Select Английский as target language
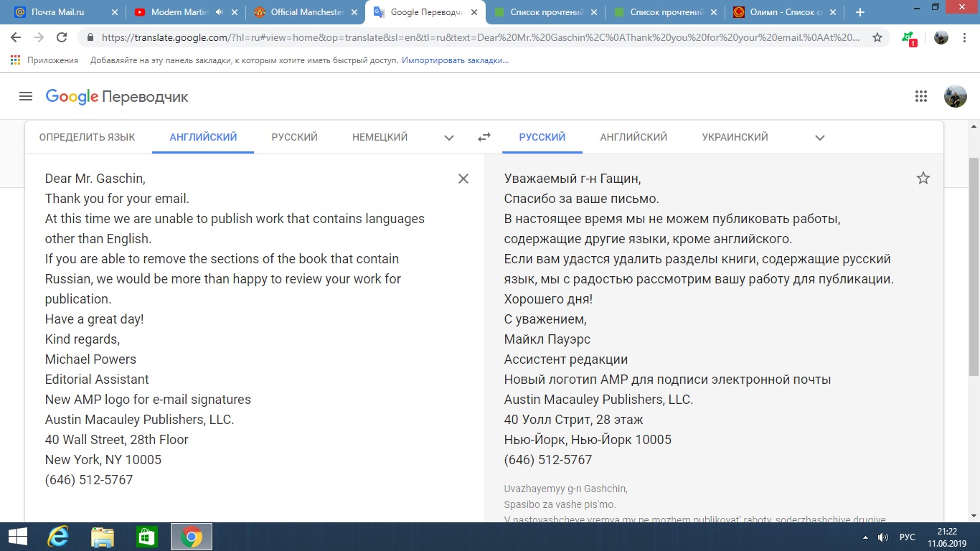Screen dimensions: 980x551 point(633,137)
